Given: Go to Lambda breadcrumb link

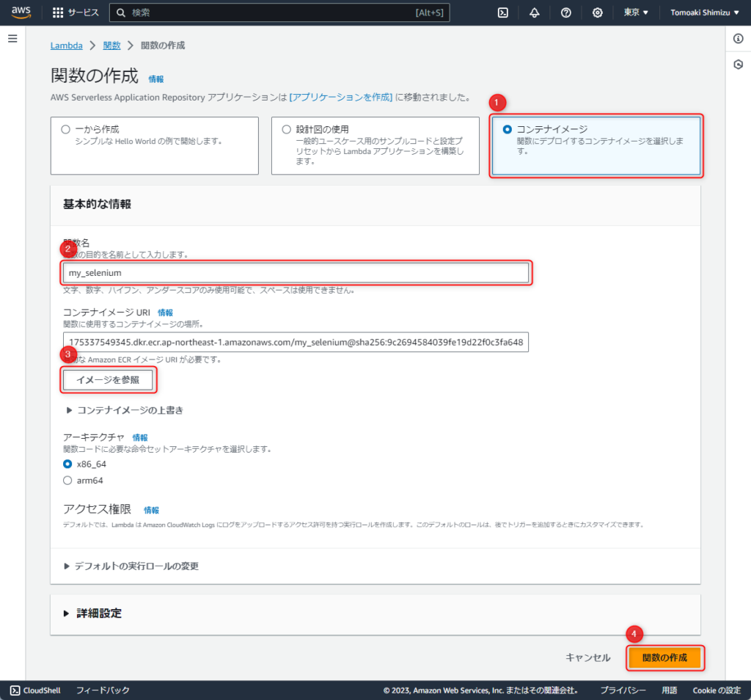Looking at the screenshot, I should 67,45.
